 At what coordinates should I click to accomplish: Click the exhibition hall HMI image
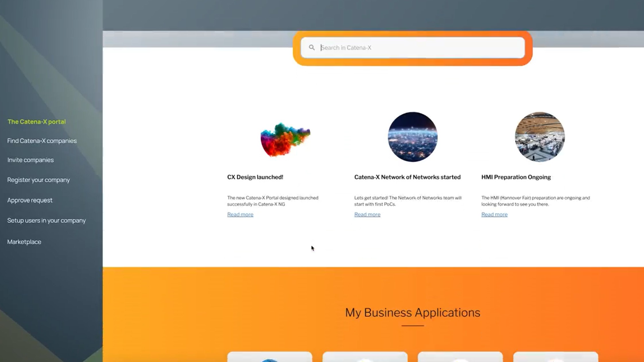point(540,137)
